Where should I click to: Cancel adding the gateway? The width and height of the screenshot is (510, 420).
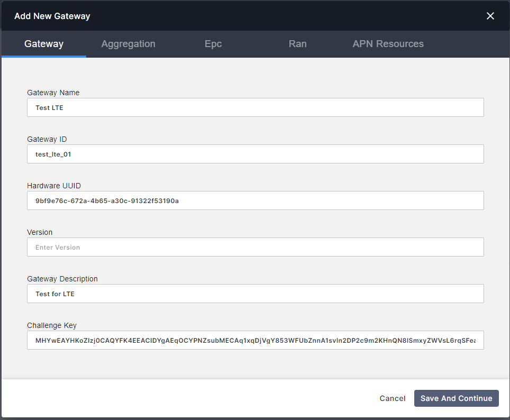[392, 398]
